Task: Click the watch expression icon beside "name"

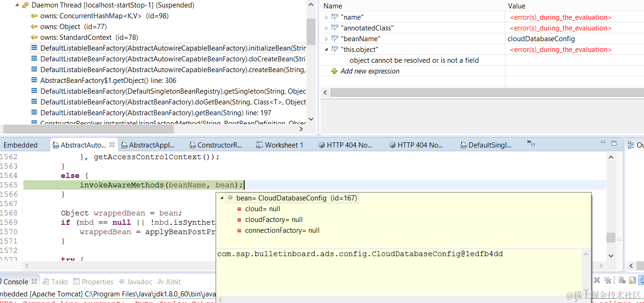Action: [335, 17]
